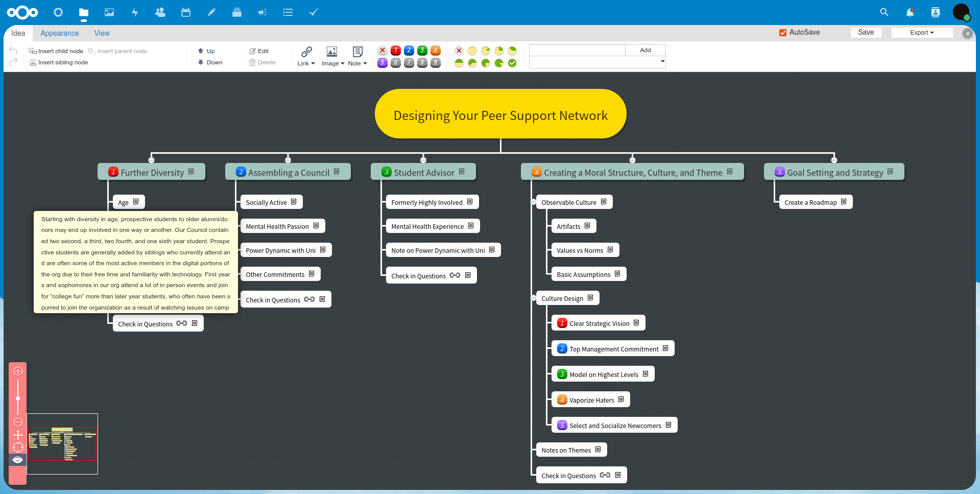This screenshot has height=494, width=980.
Task: Select the red priority 1 marker
Action: (x=395, y=51)
